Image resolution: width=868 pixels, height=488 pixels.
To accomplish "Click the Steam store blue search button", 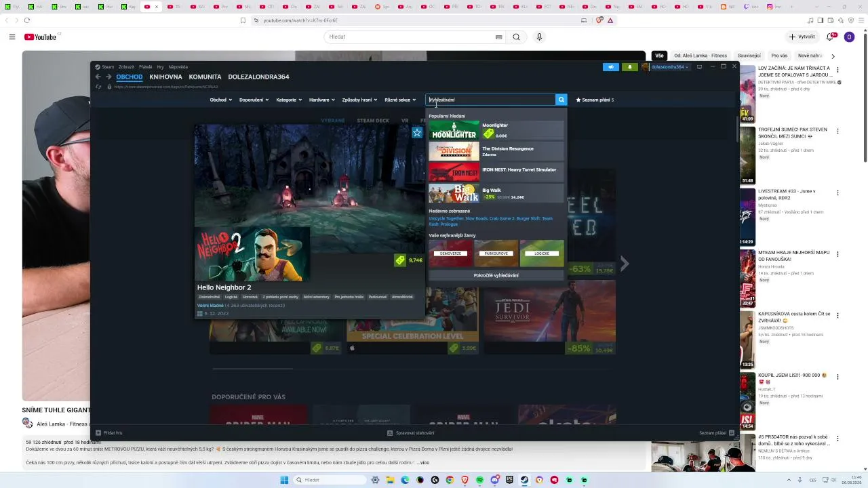I will pos(561,100).
